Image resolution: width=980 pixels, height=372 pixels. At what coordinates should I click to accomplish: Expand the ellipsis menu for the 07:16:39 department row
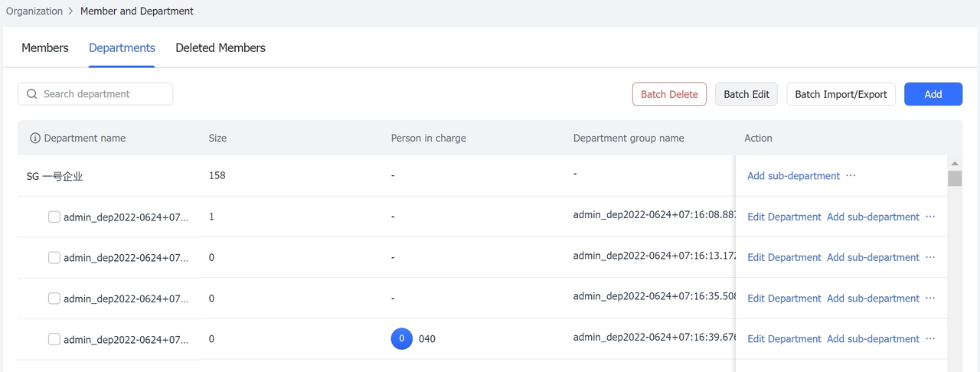[930, 338]
